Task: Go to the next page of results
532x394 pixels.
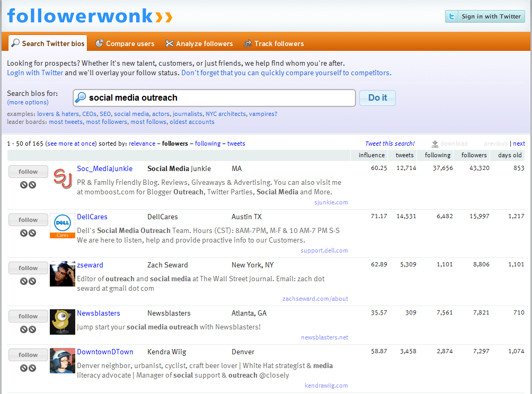Action: [x=519, y=144]
